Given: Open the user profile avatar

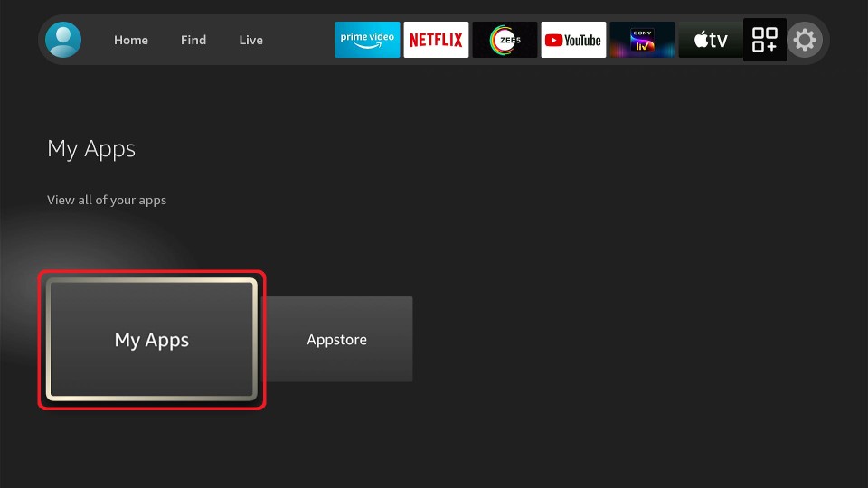Looking at the screenshot, I should tap(63, 40).
